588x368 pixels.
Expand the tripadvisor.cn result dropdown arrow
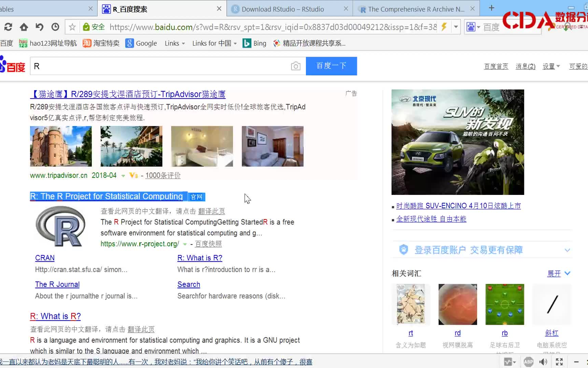(123, 176)
